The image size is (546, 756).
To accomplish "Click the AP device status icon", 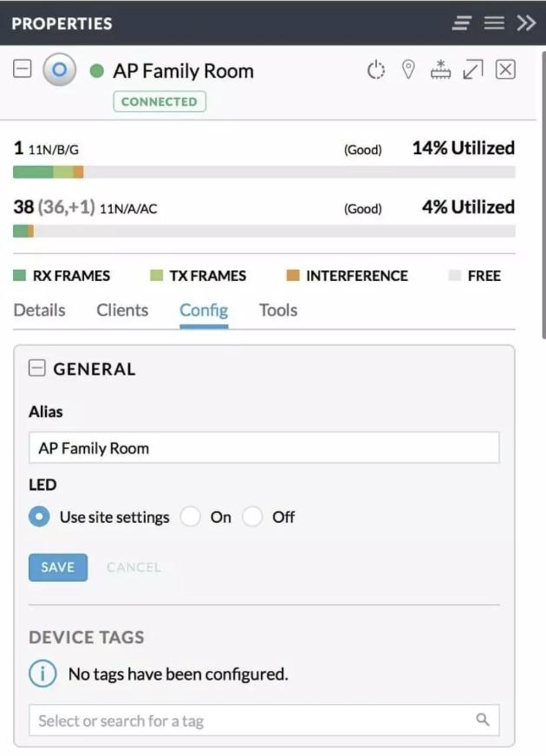I will (x=59, y=70).
